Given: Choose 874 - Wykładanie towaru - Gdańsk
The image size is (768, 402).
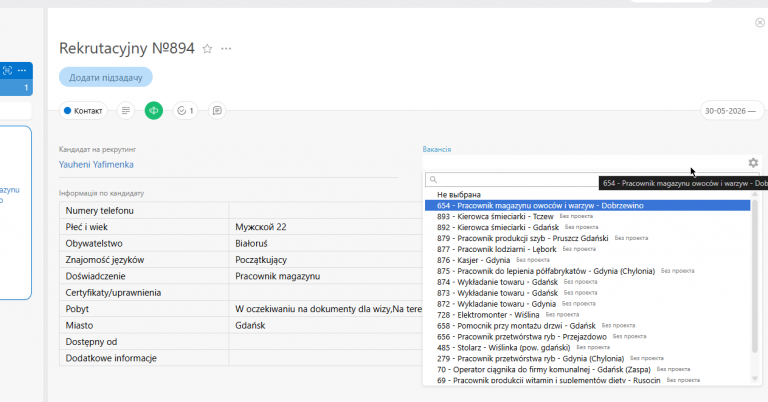Looking at the screenshot, I should coord(588,282).
